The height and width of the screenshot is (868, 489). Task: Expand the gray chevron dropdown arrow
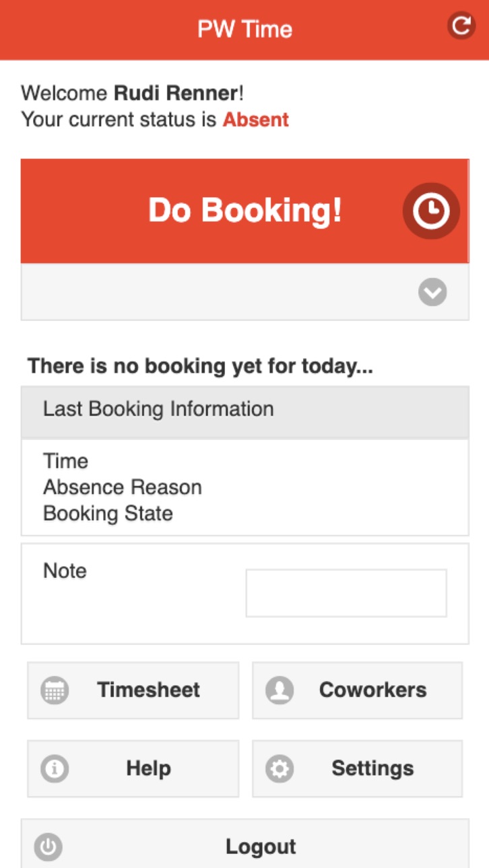[432, 292]
